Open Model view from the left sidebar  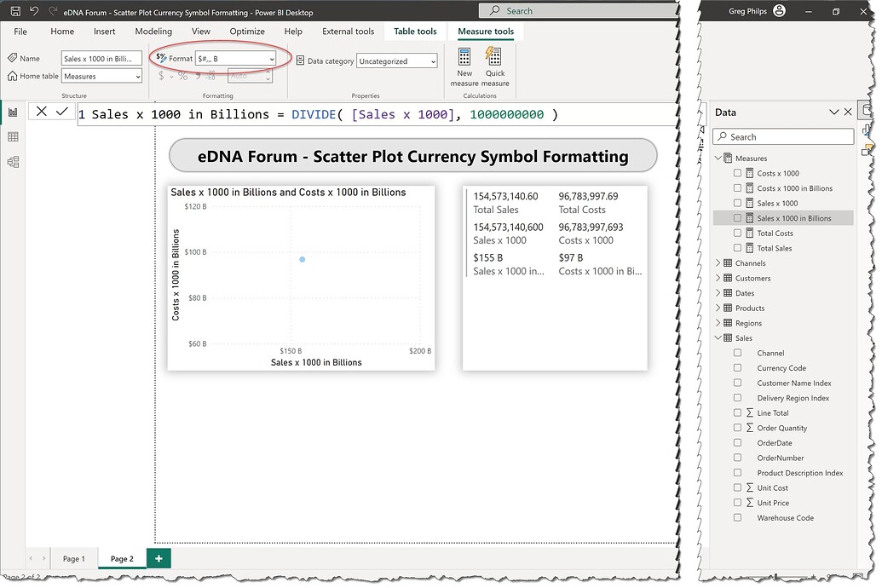point(13,159)
